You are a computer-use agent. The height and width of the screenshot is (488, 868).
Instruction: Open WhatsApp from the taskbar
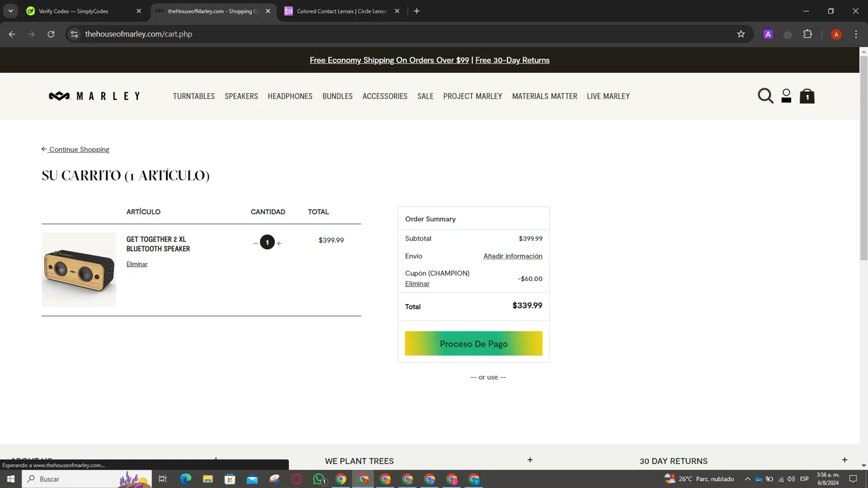click(319, 479)
